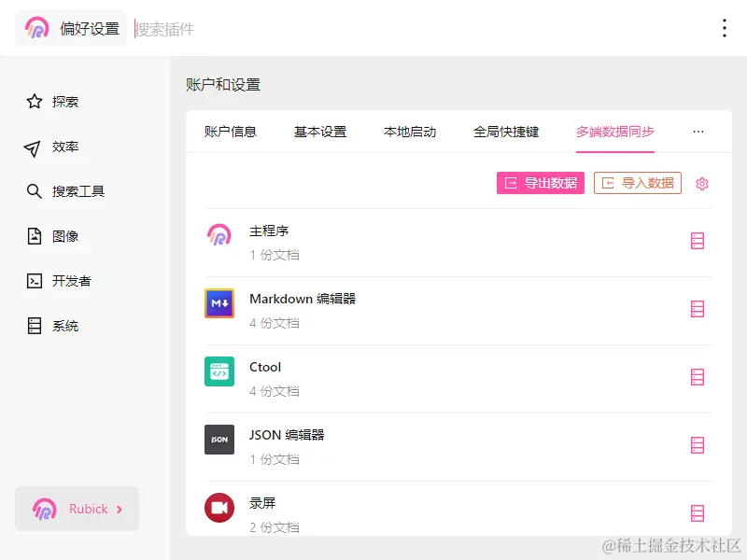Click the Markdown 编辑器 row title
The width and height of the screenshot is (747, 560).
[x=303, y=299]
